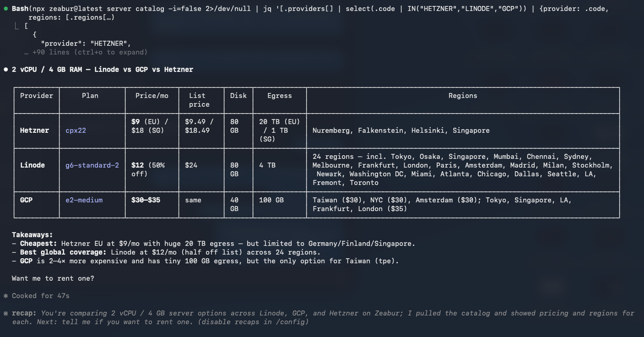Click the Provider column header
Viewport: 644px width, 337px height.
[x=37, y=95]
